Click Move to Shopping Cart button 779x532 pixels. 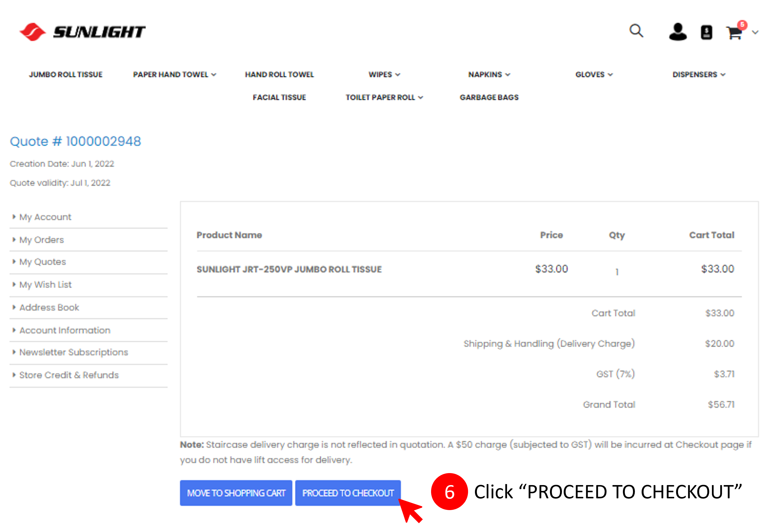tap(236, 493)
